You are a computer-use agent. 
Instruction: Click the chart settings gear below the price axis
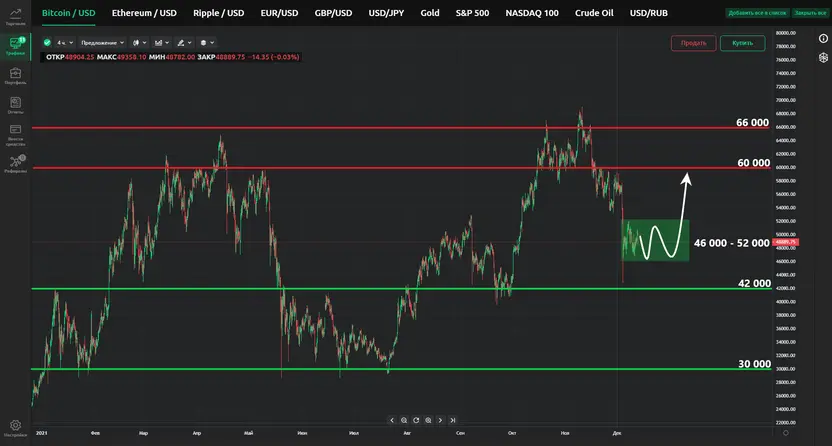pyautogui.click(x=787, y=433)
